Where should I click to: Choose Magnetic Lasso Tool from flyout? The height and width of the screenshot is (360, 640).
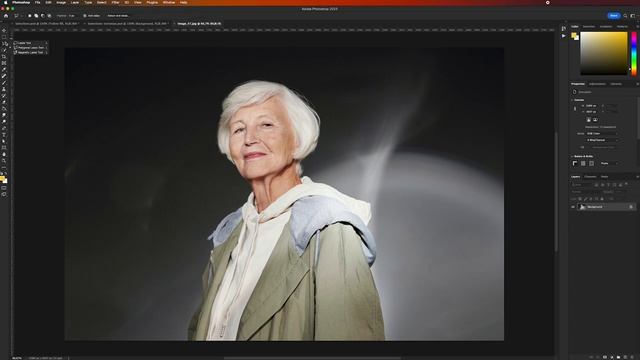tap(31, 53)
